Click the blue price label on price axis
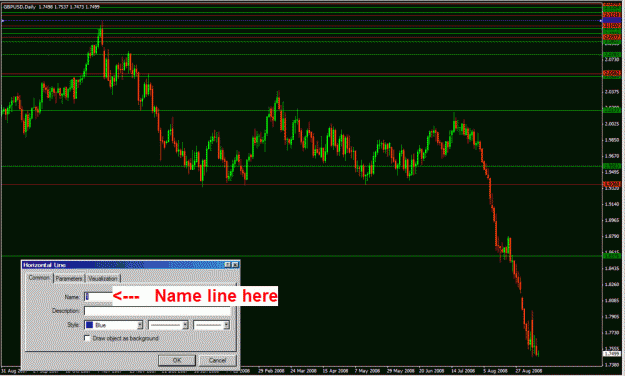The image size is (625, 376). (612, 20)
